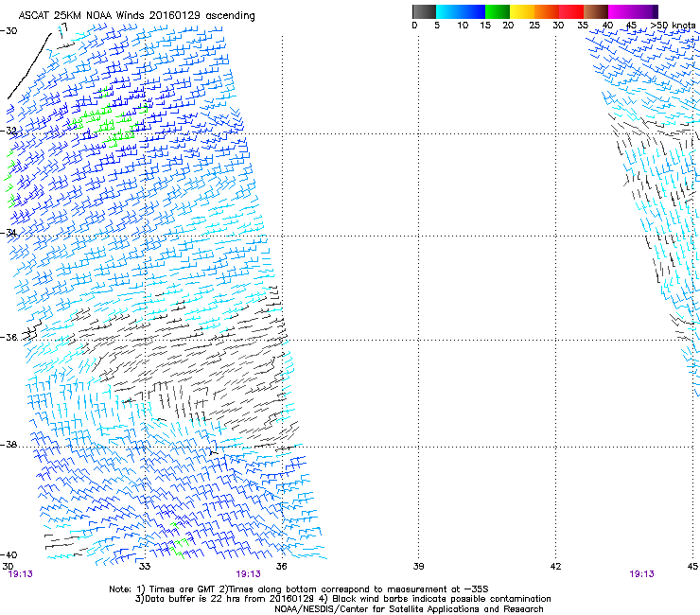Pick the green 15-20 knots legend swatch
Image resolution: width=700 pixels, height=615 pixels.
(x=498, y=11)
